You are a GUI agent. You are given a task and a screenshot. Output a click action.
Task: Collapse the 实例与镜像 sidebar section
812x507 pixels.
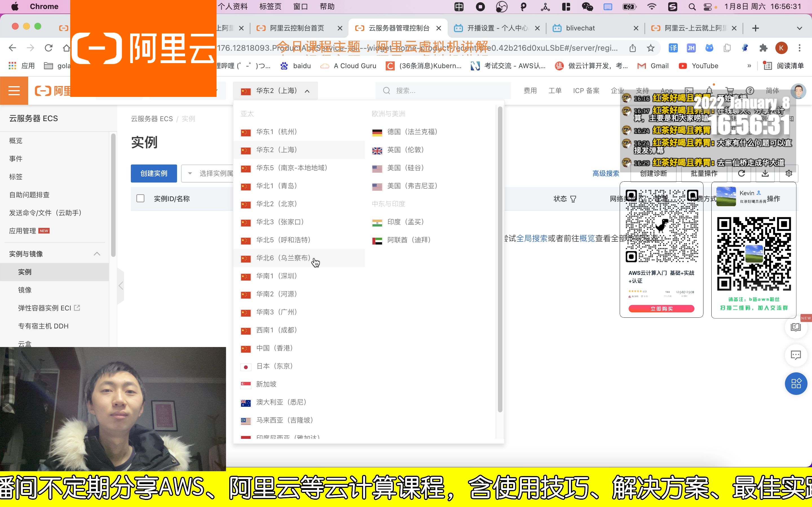tap(97, 254)
